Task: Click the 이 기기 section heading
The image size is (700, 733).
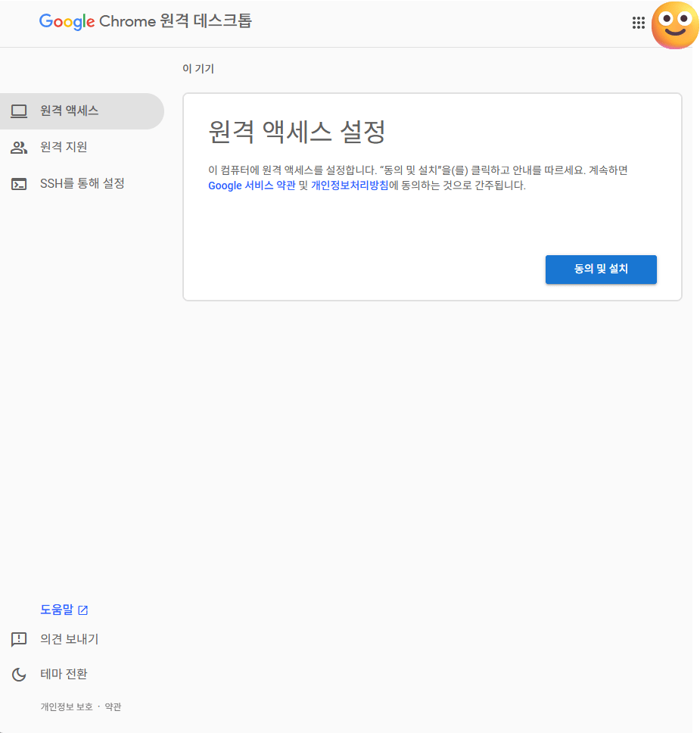Action: [x=198, y=69]
